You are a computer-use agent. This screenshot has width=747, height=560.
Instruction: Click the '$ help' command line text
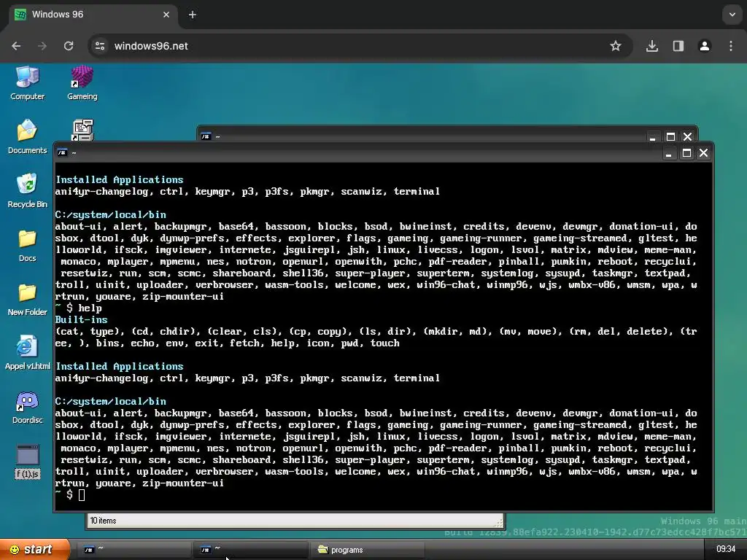(84, 308)
